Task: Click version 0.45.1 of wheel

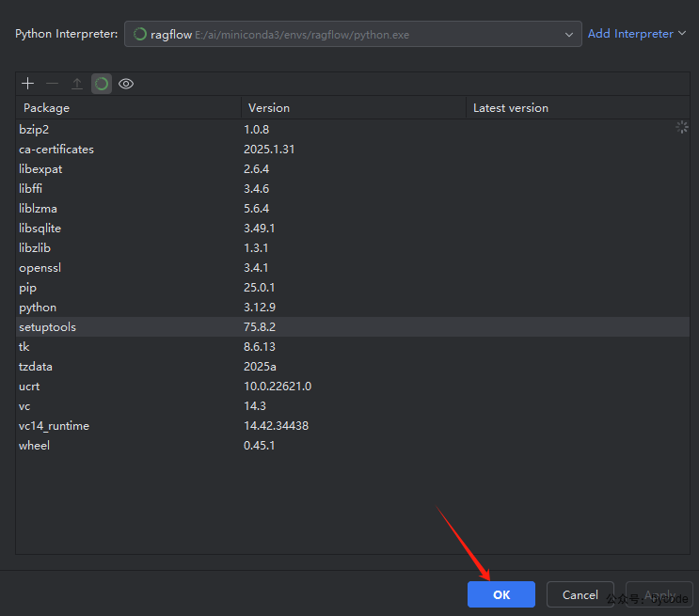Action: (x=259, y=445)
